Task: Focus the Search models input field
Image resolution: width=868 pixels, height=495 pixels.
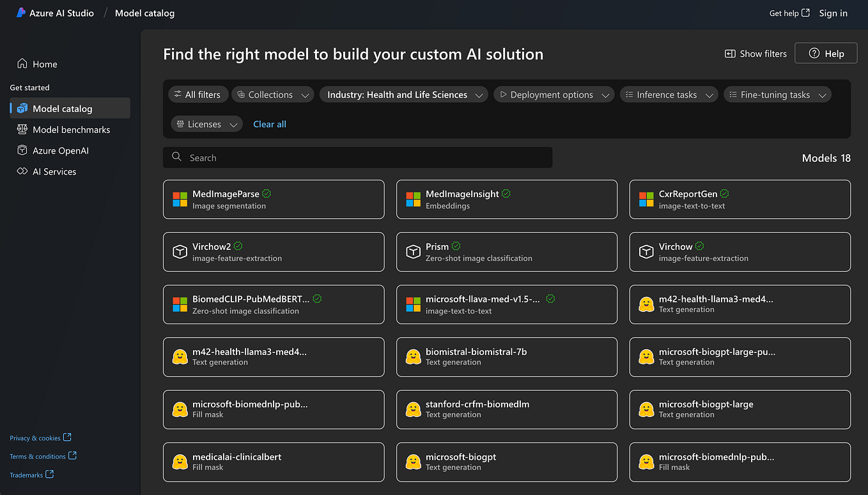Action: click(357, 158)
